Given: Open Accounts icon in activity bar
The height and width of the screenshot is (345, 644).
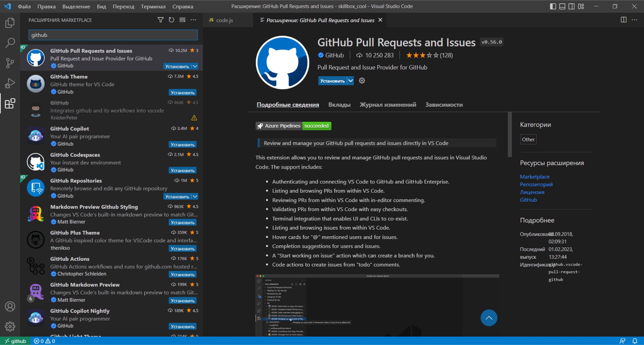Looking at the screenshot, I should 10,307.
